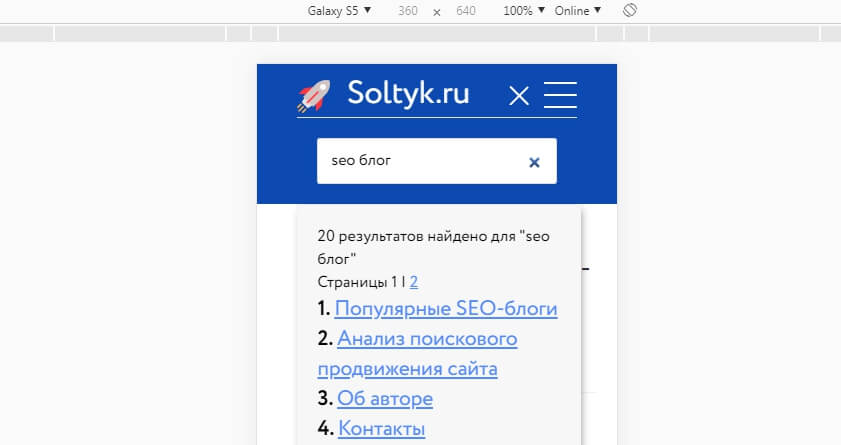Click the rocket logo icon
This screenshot has height=445, width=841.
[x=314, y=96]
